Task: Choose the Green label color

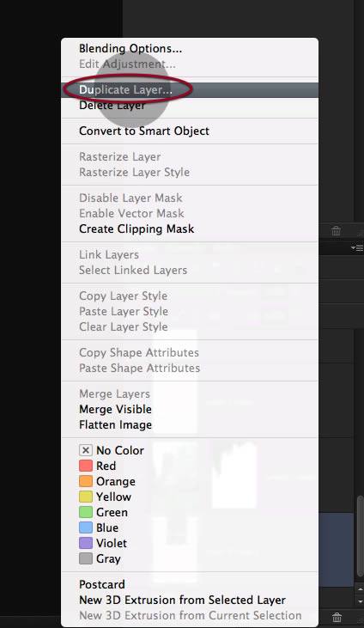Action: pyautogui.click(x=86, y=512)
